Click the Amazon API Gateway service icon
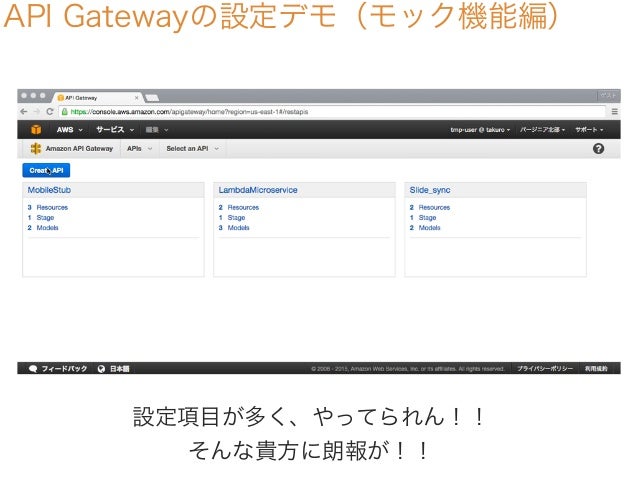The image size is (638, 479). (x=36, y=149)
